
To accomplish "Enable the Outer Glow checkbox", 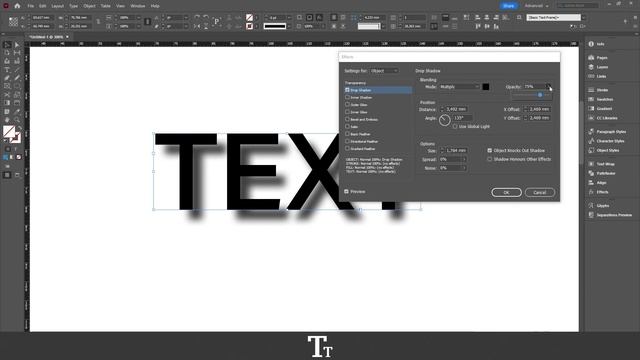I will 347,104.
